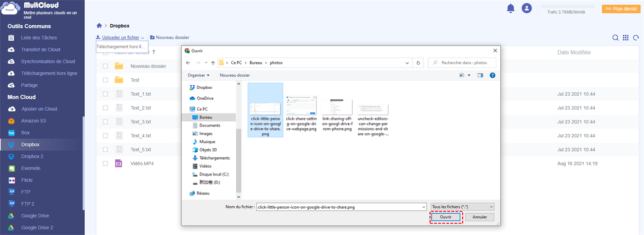Go to home breadcrumb icon

coord(100,25)
